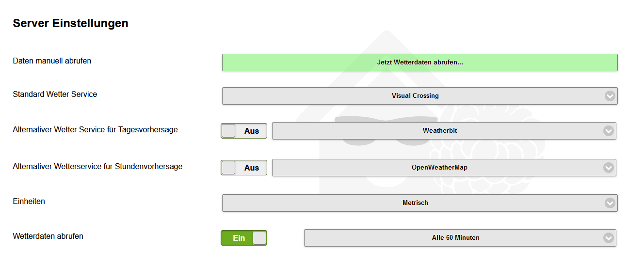Click the chevron icon beside Weatherbit
Image resolution: width=644 pixels, height=265 pixels.
coord(608,131)
